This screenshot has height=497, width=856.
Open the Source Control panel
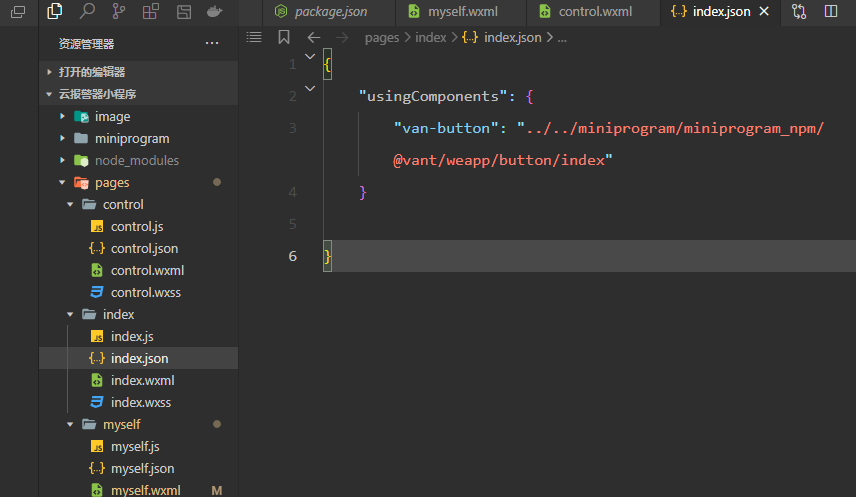pyautogui.click(x=119, y=12)
